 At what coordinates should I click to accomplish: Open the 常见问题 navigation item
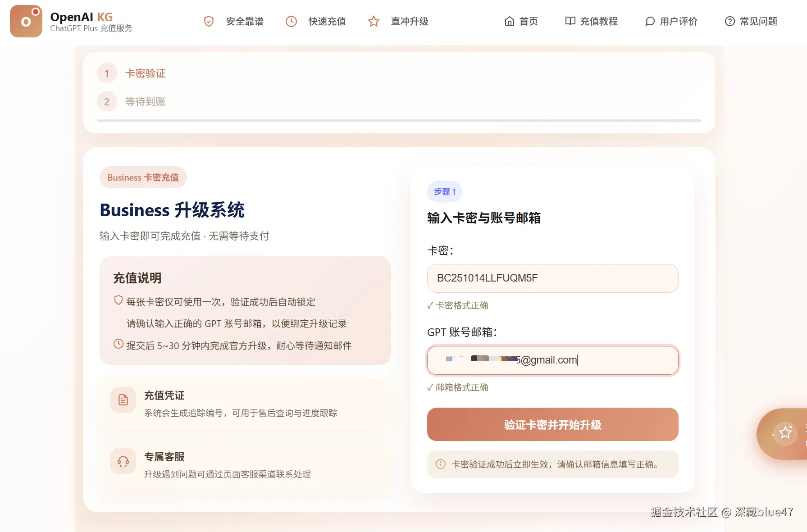(x=751, y=21)
